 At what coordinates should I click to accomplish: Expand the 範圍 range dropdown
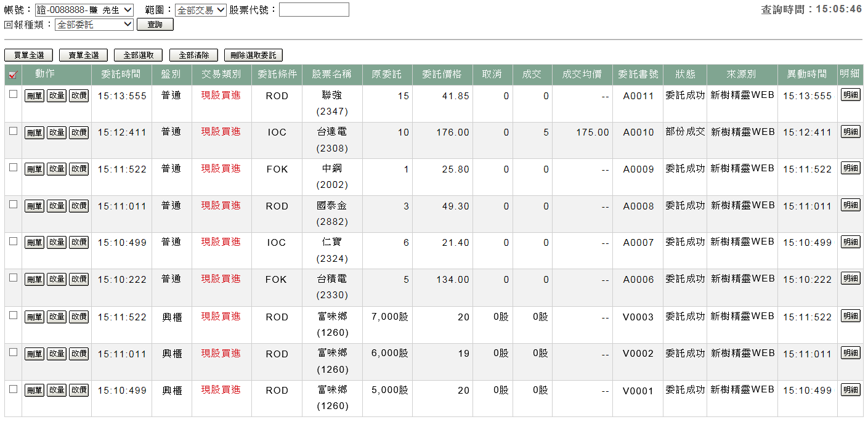[x=201, y=10]
